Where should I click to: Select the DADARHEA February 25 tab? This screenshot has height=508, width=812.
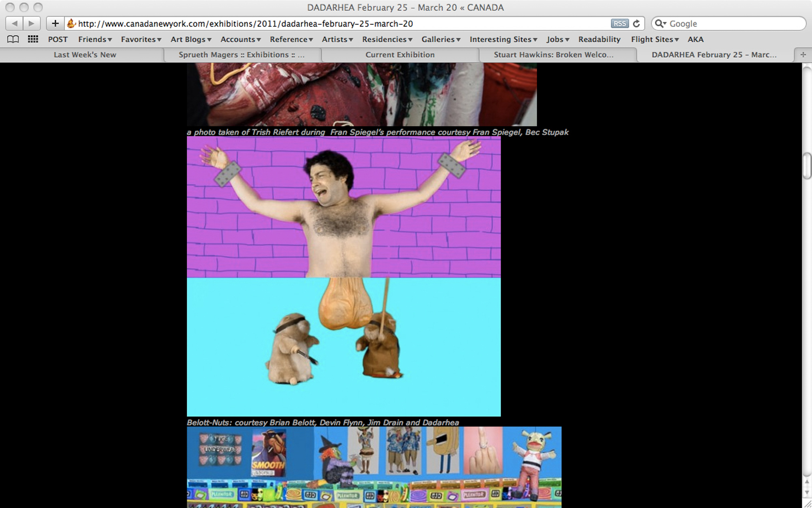tap(714, 55)
